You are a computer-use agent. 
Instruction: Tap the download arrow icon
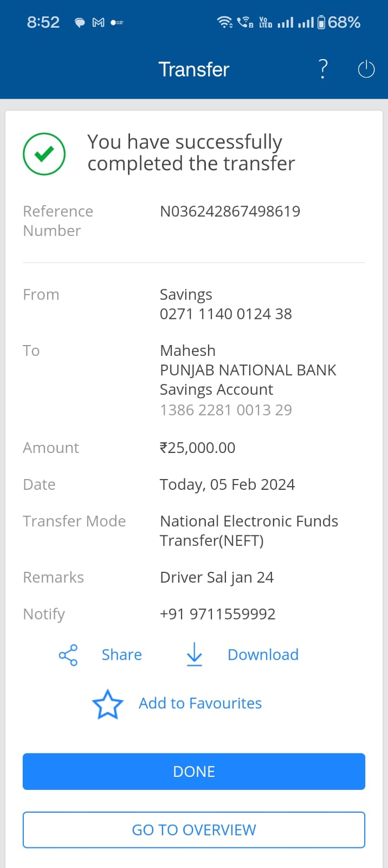(x=194, y=654)
